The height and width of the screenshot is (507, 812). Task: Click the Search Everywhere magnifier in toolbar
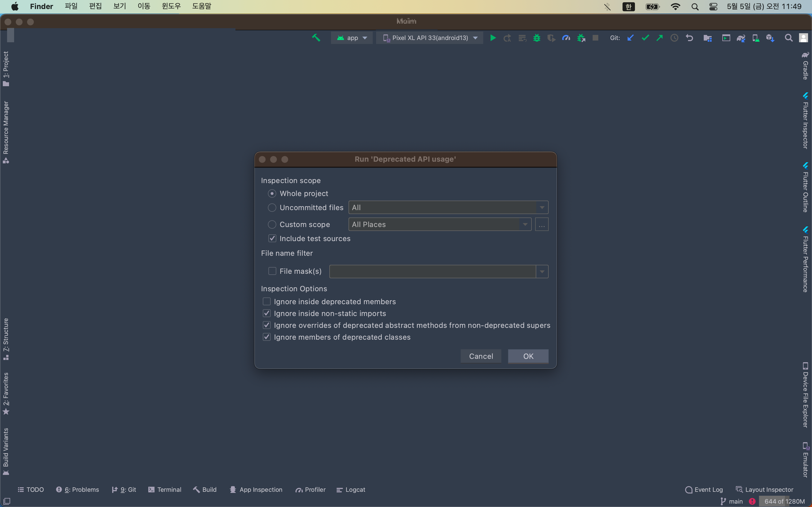click(789, 38)
